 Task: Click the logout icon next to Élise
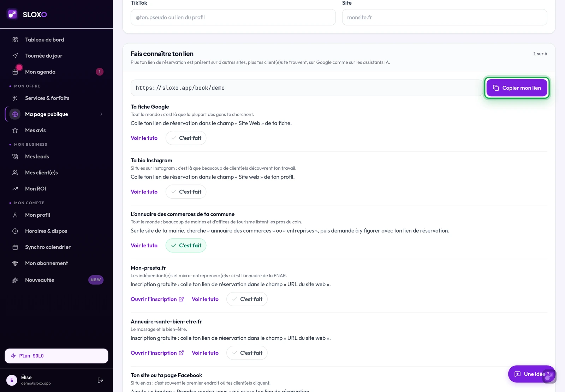(x=100, y=380)
